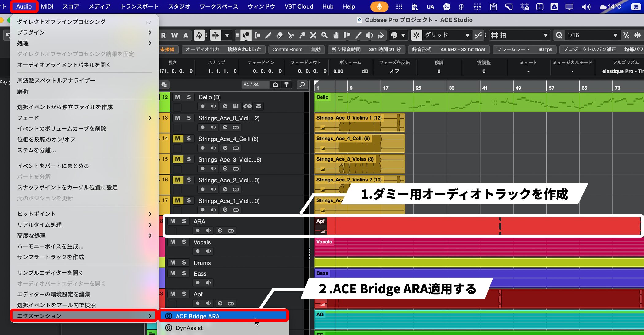Select the Color paint bucket tool
The image size is (644, 335).
point(381,36)
